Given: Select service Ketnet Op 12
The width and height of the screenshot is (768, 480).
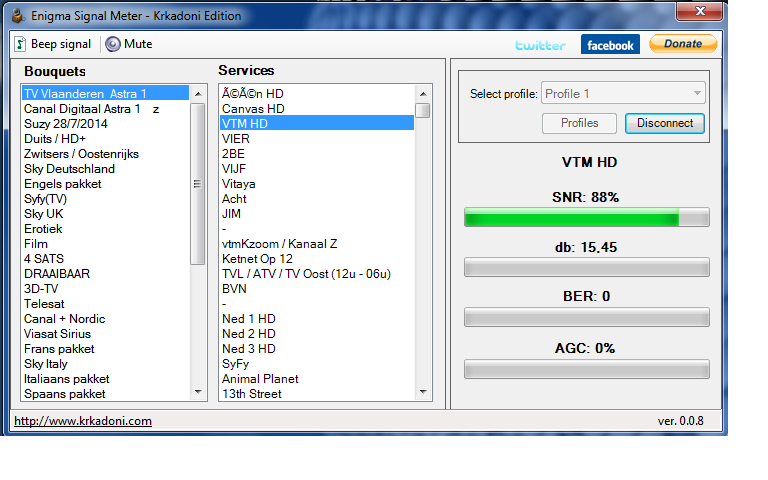Looking at the screenshot, I should 317,259.
